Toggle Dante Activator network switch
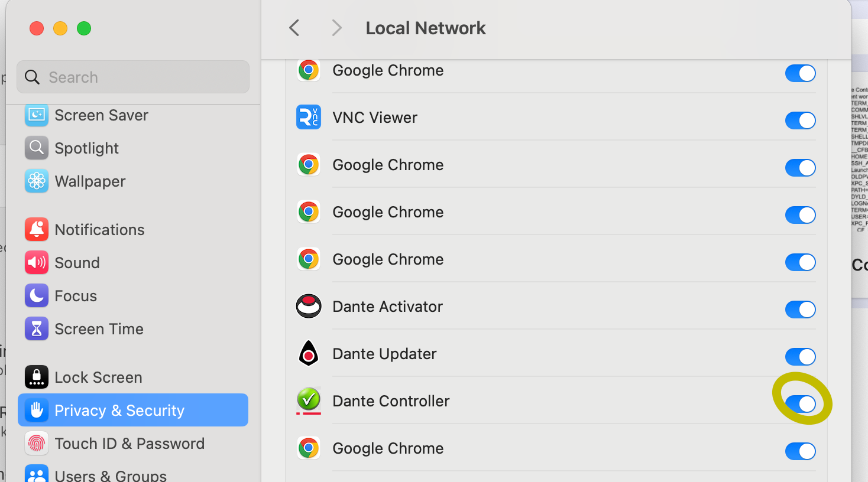 coord(801,310)
